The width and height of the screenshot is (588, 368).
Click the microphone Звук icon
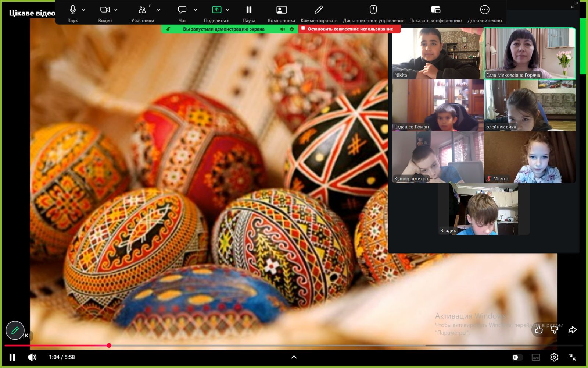pos(73,10)
